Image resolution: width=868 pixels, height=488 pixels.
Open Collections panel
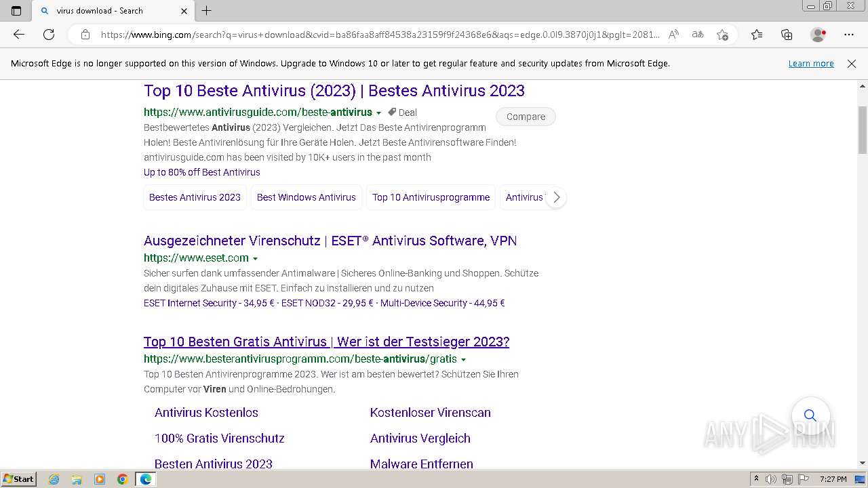[787, 35]
